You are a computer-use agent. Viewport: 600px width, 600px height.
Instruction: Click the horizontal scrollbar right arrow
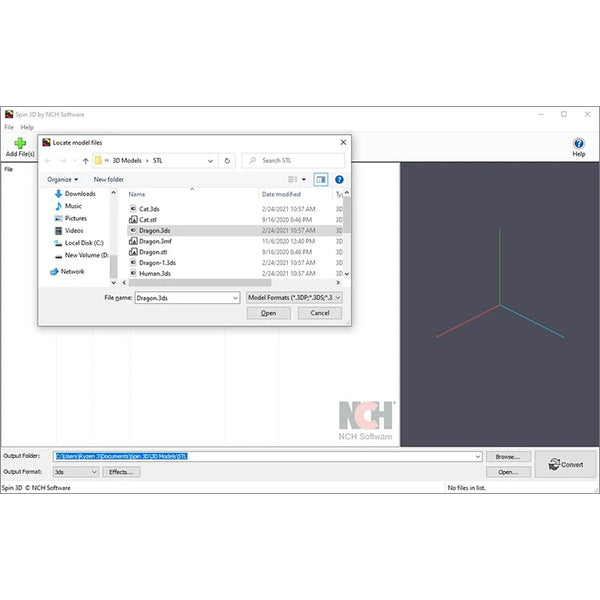(338, 282)
